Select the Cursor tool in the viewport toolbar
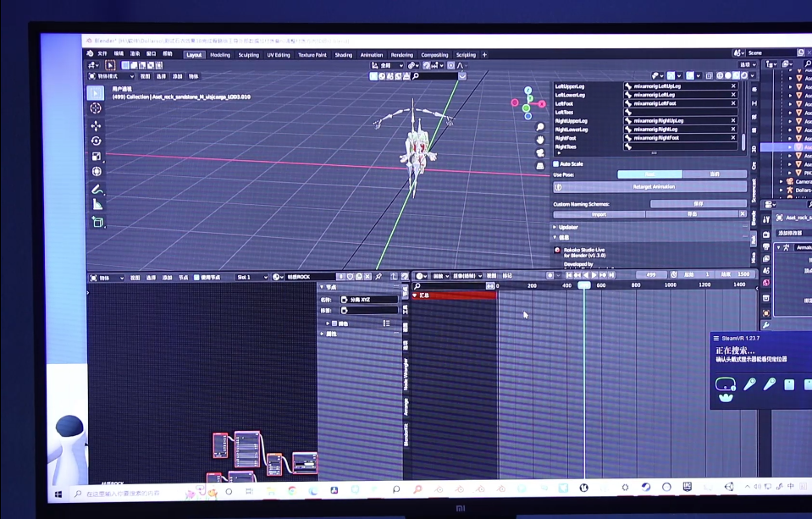 click(96, 108)
